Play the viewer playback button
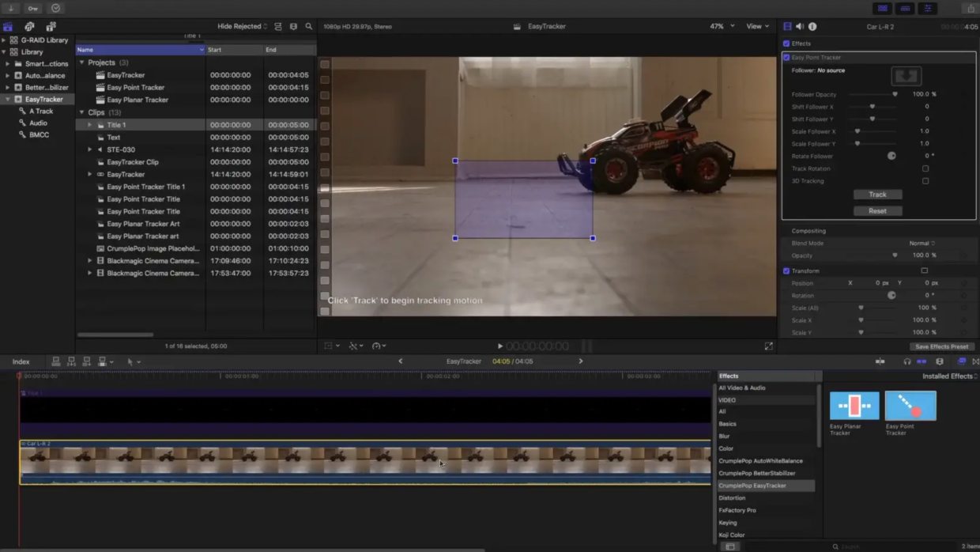 [x=499, y=346]
